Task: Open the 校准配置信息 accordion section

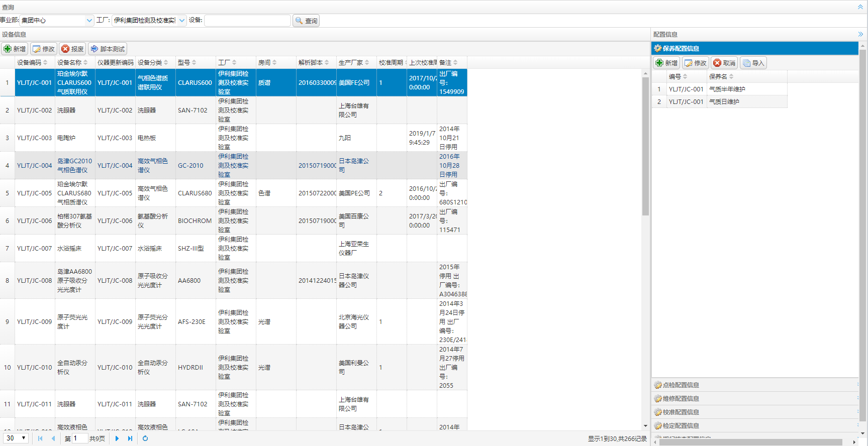Action: 681,412
